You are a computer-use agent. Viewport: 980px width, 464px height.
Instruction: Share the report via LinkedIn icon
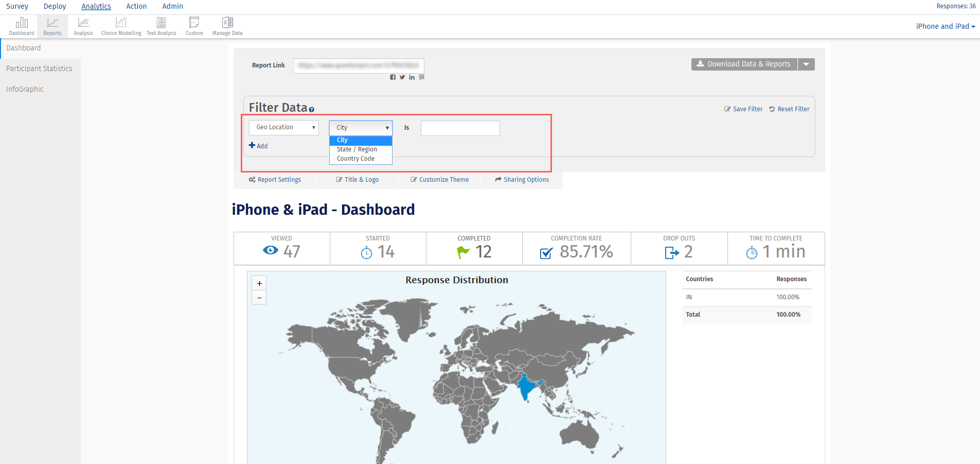point(412,77)
